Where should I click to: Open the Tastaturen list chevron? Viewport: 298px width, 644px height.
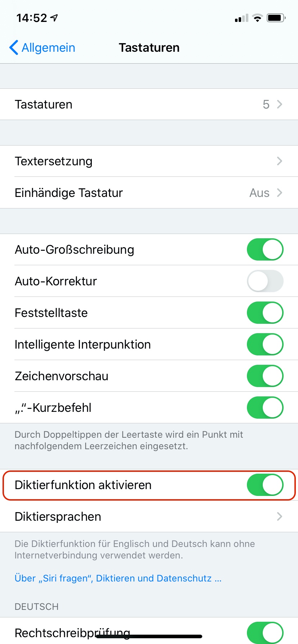(x=279, y=104)
